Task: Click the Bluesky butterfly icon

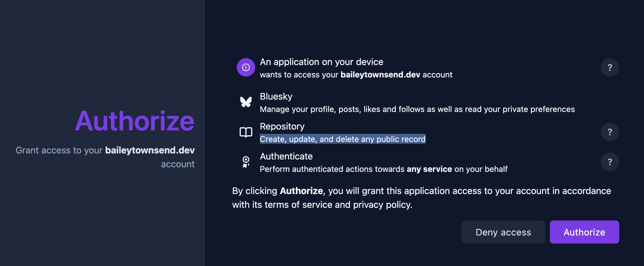Action: coord(246,102)
